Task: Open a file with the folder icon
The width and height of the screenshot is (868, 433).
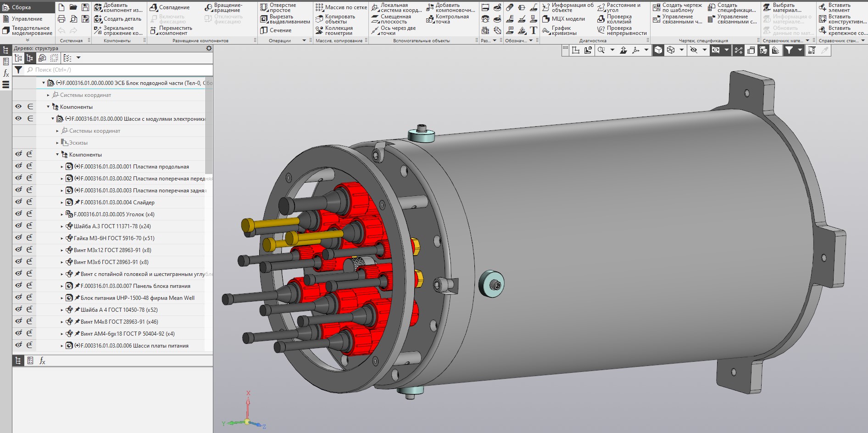Action: coord(73,7)
